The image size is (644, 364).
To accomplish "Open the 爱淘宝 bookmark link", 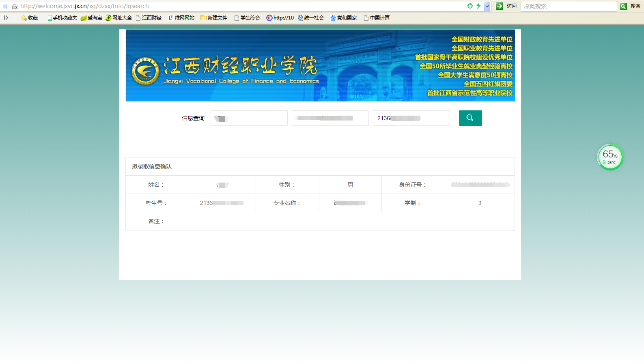I will tap(91, 18).
